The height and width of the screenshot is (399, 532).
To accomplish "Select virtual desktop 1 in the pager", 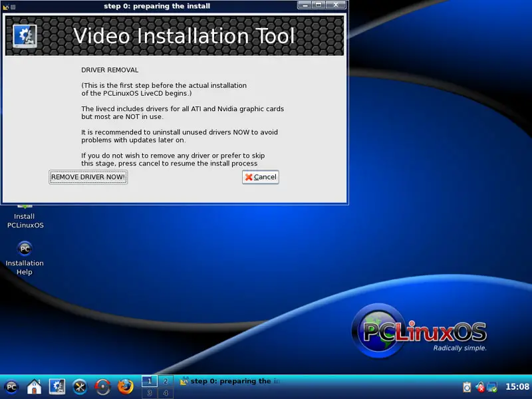I will 149,381.
